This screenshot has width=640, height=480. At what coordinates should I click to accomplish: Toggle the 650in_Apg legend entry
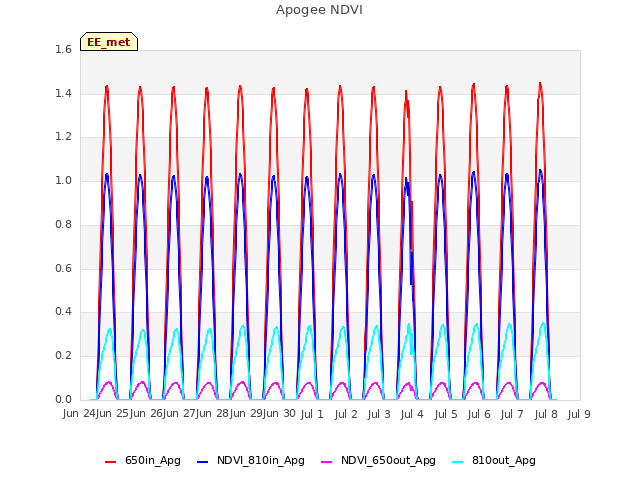[143, 461]
